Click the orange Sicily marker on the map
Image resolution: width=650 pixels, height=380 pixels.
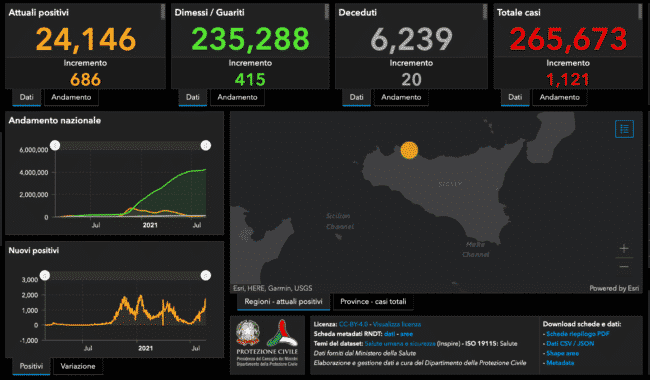[409, 150]
